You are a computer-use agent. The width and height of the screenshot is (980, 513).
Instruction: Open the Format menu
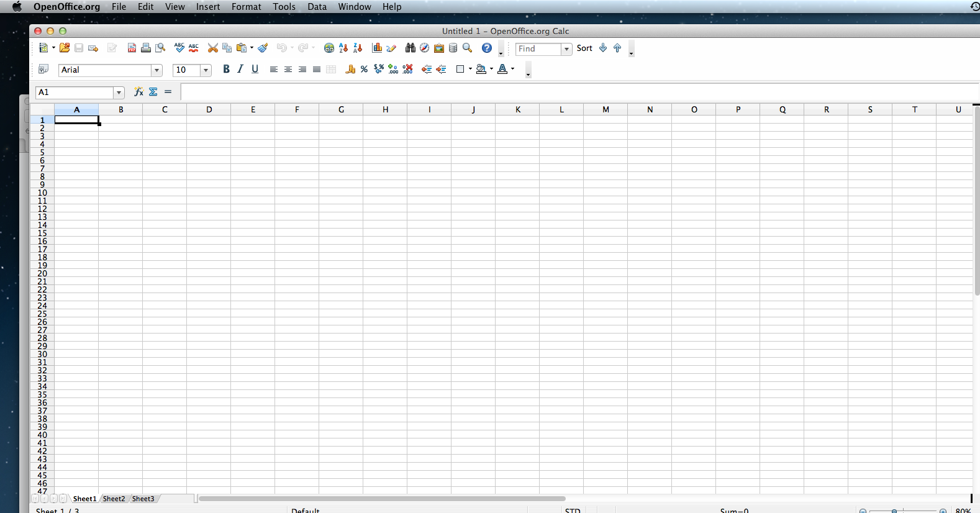(247, 7)
